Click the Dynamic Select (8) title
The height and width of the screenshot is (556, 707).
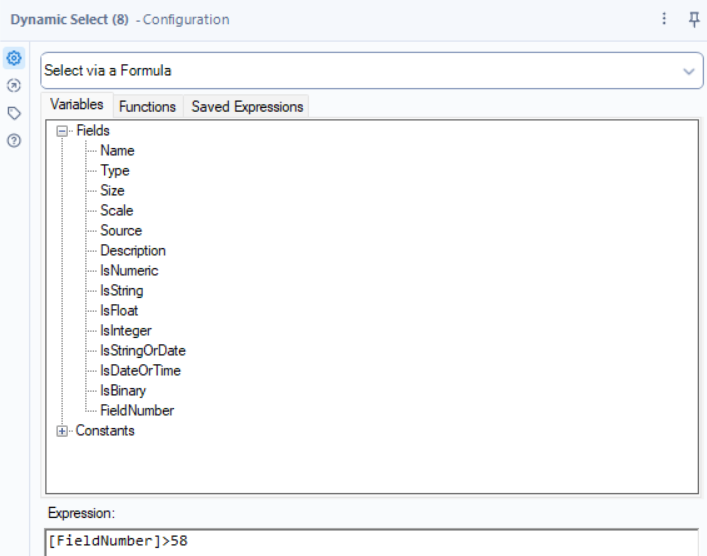click(x=69, y=20)
